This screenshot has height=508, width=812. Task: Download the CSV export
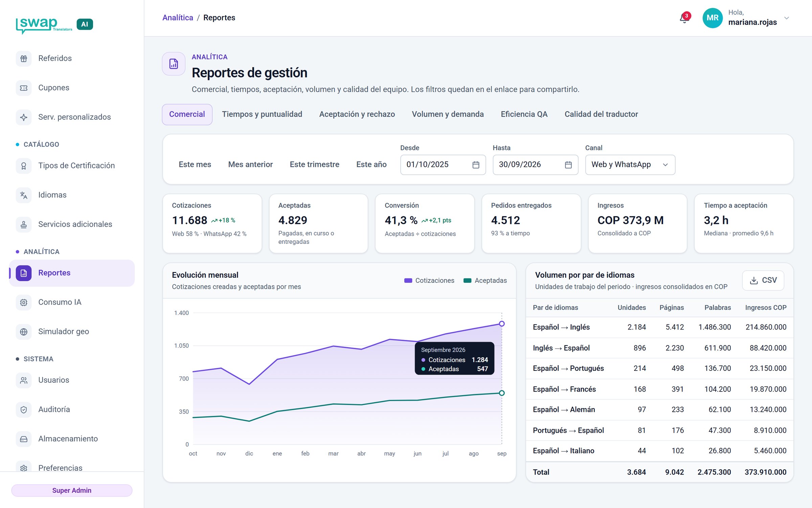pyautogui.click(x=763, y=280)
